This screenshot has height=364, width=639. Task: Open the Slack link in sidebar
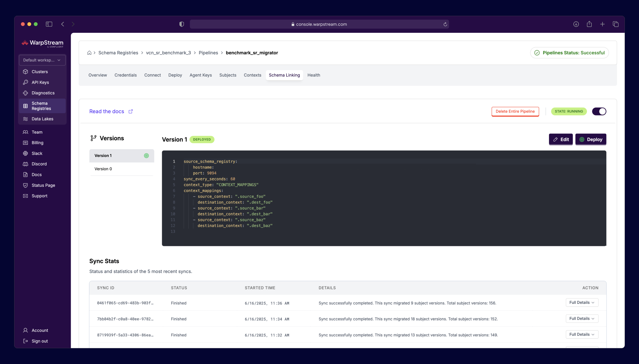tap(37, 153)
